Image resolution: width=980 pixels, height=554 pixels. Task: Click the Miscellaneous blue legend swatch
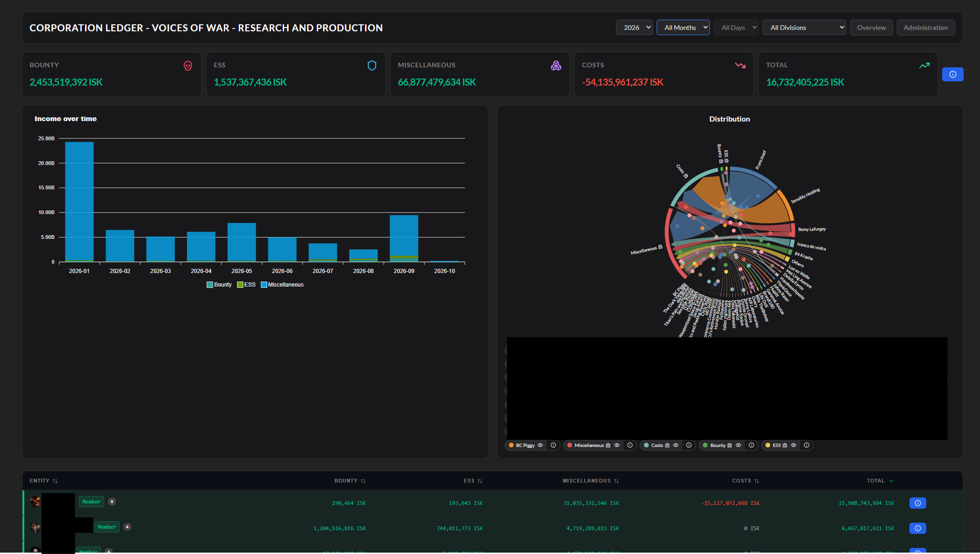[264, 285]
